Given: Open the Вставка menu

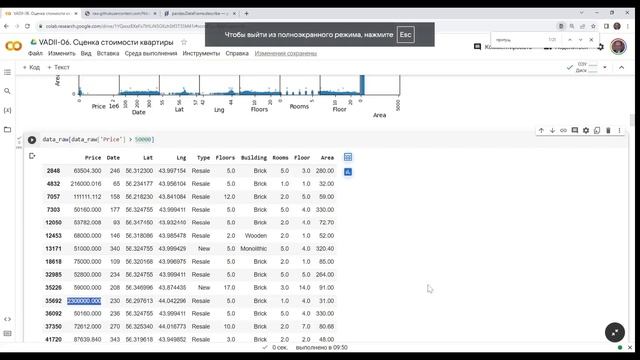Looking at the screenshot, I should pos(108,53).
